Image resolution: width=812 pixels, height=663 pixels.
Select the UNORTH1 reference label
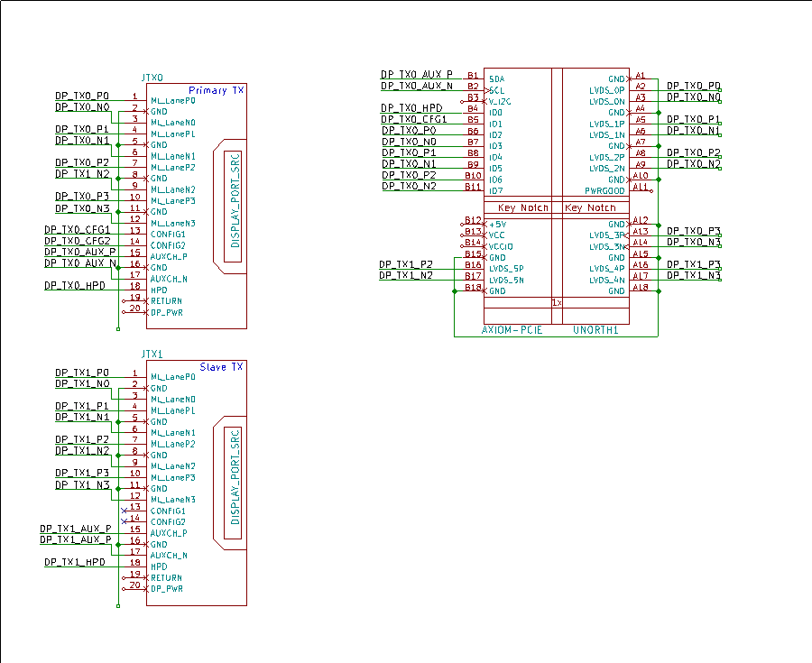[x=595, y=331]
